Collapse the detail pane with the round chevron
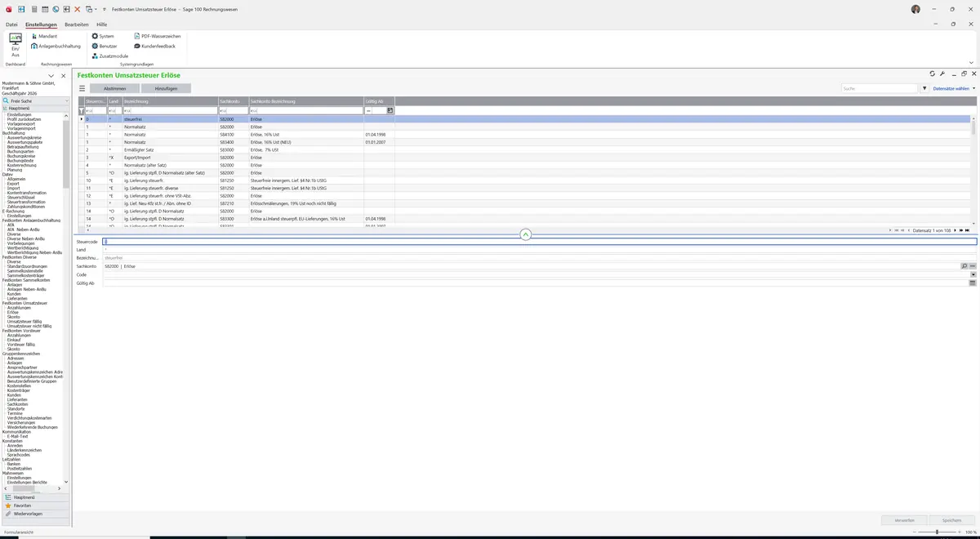Screen dimensions: 980x539 point(526,234)
